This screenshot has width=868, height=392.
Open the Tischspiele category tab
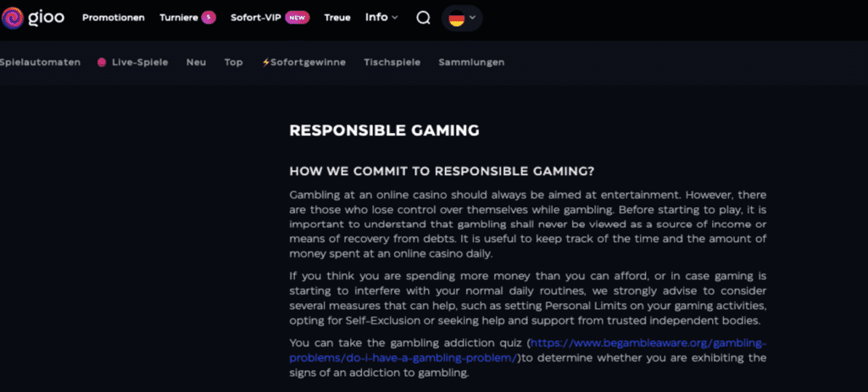pyautogui.click(x=392, y=63)
